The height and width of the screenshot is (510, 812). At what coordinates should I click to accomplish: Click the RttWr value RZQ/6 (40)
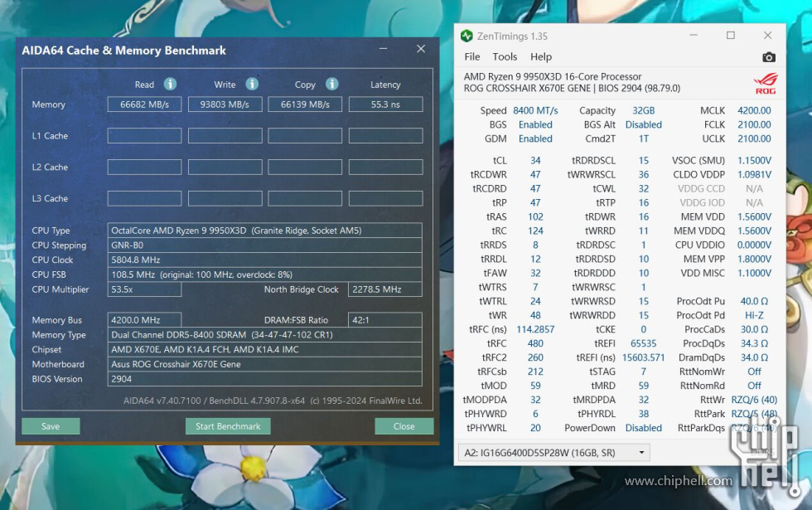pyautogui.click(x=754, y=400)
